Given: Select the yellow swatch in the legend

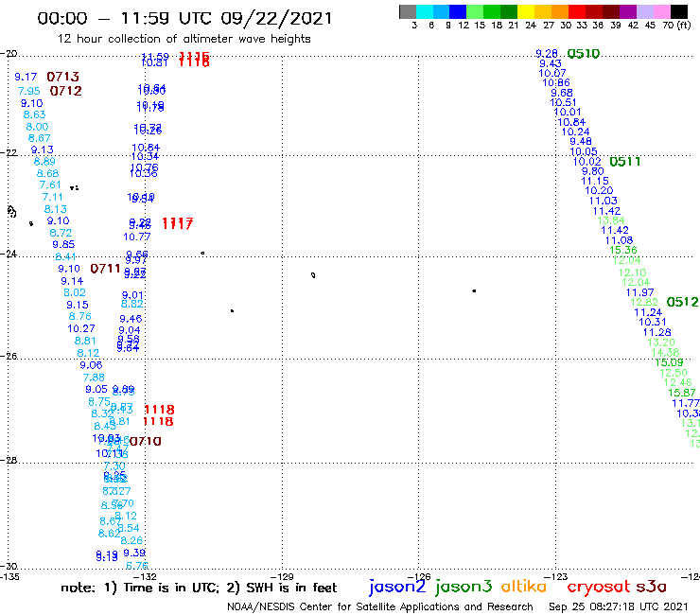Looking at the screenshot, I should 526,12.
